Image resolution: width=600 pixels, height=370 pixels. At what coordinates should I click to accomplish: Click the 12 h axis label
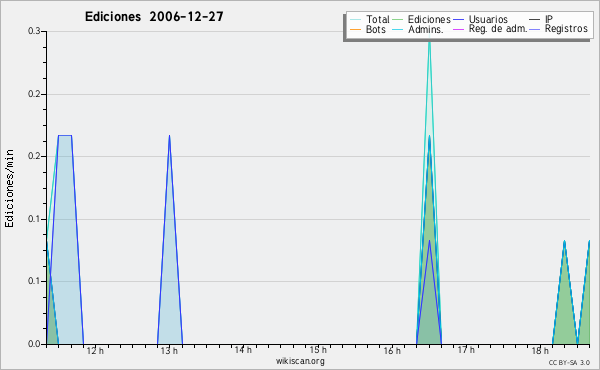[x=95, y=350]
